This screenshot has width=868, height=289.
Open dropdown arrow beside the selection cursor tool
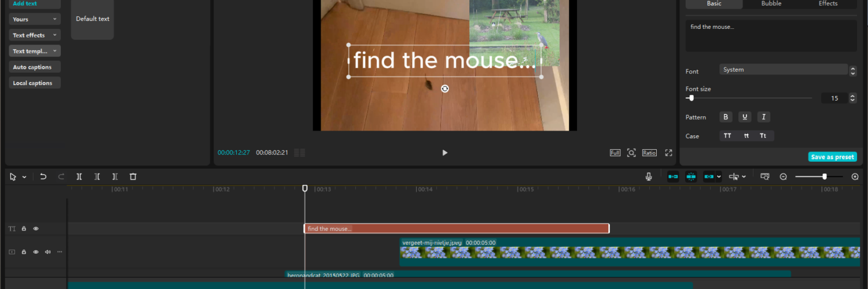tap(24, 177)
